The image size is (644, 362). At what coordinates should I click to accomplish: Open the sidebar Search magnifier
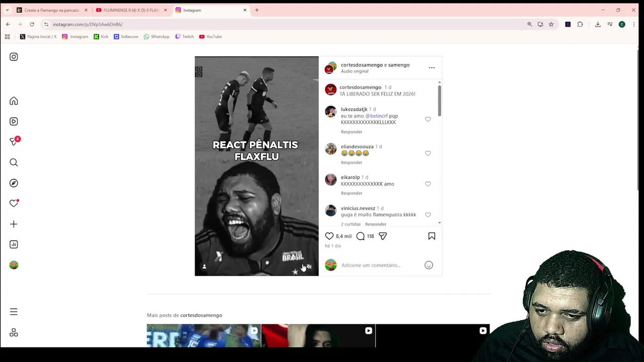(x=14, y=162)
